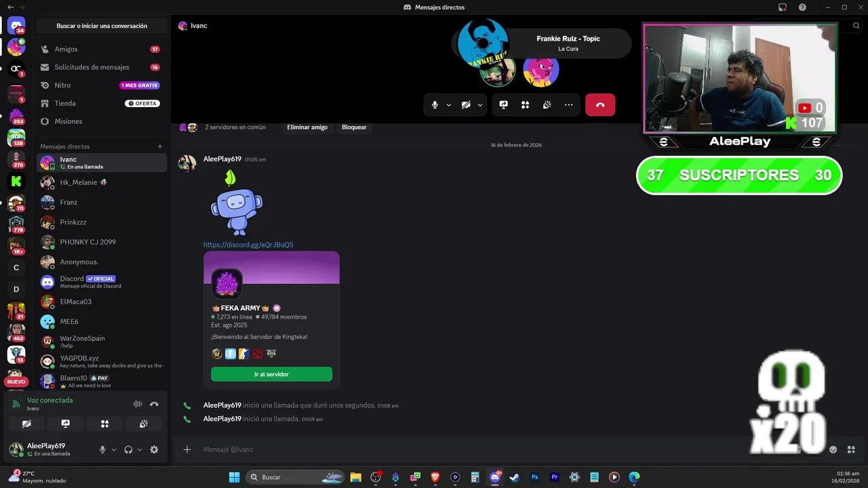
Task: Open Photoshop from taskbar
Action: point(534,477)
